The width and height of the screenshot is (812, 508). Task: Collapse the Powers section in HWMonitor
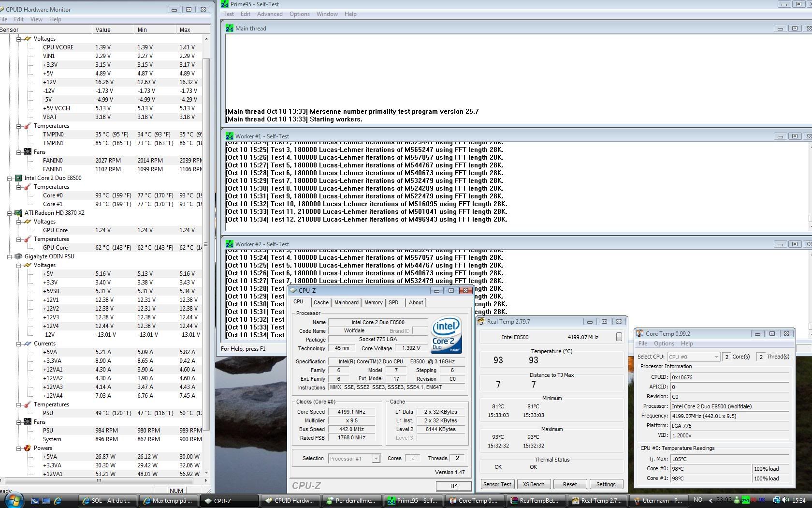pos(18,448)
